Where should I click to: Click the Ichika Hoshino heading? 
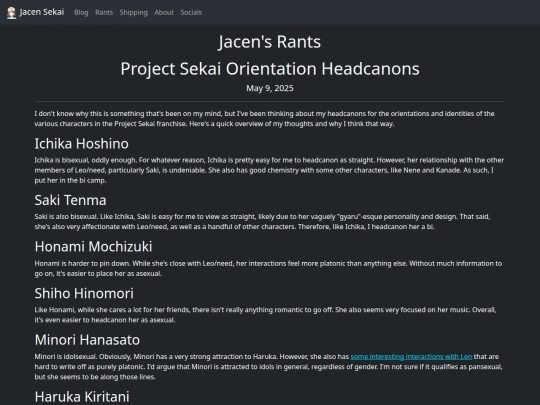tap(82, 144)
